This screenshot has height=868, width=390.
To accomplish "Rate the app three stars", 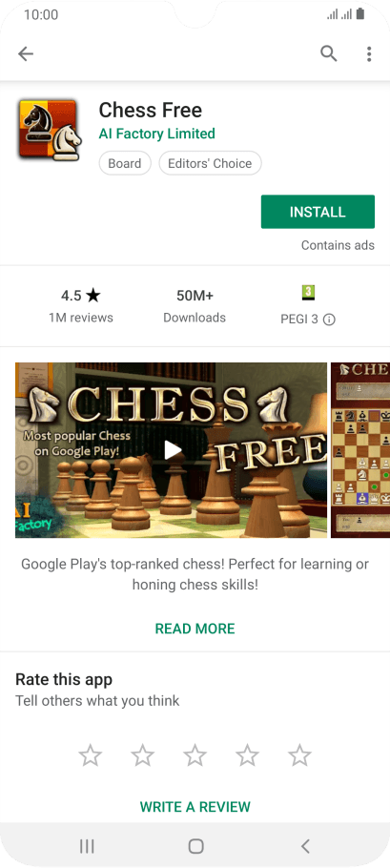I will point(195,755).
